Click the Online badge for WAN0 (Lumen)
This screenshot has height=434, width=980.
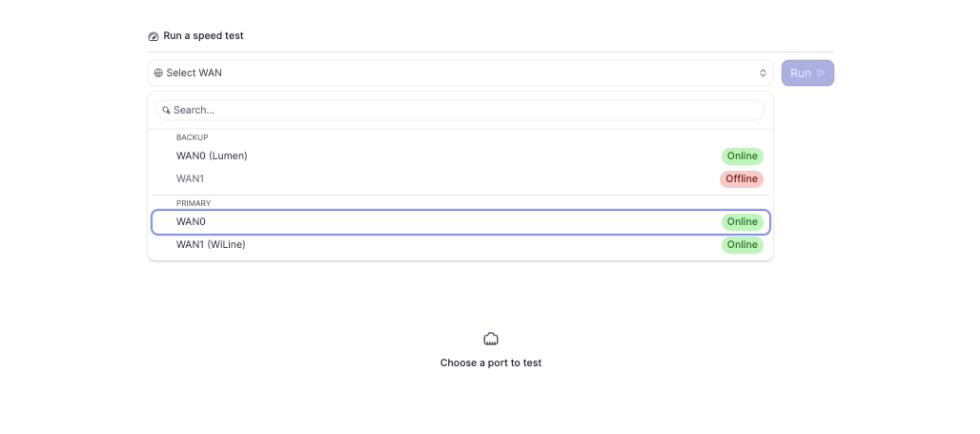tap(742, 156)
